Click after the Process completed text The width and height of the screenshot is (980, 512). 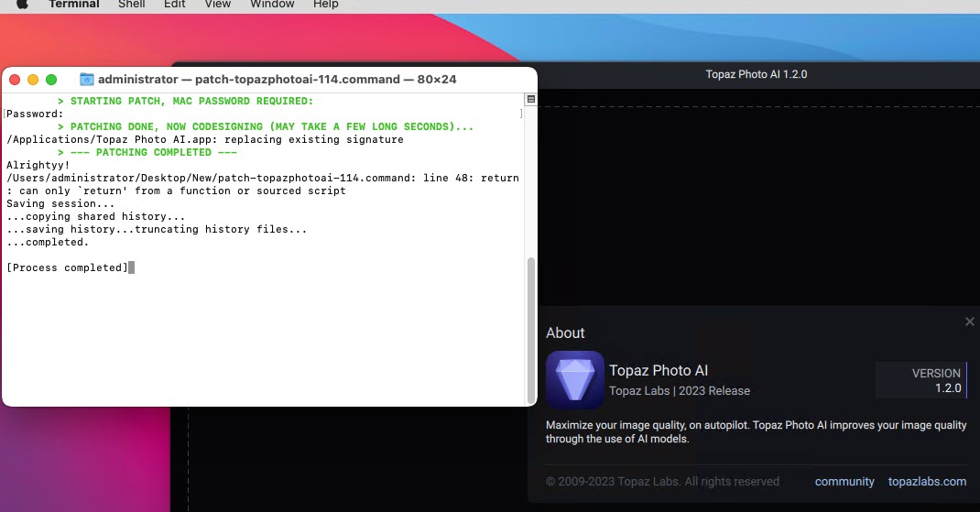(x=132, y=267)
